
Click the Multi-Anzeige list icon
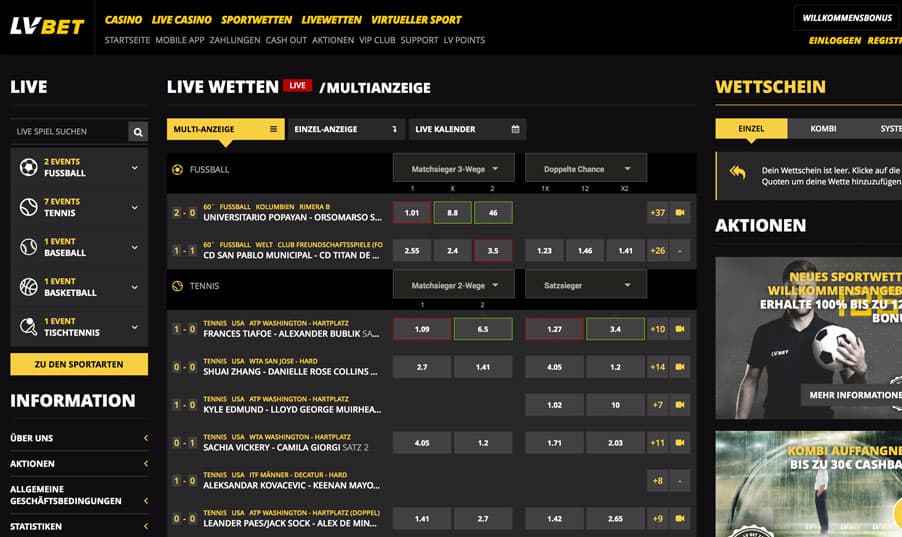tap(273, 129)
